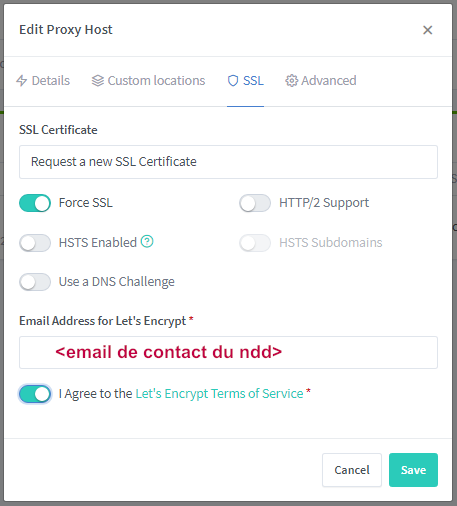Click the shield icon on SSL tab
The height and width of the screenshot is (506, 457).
tap(233, 81)
